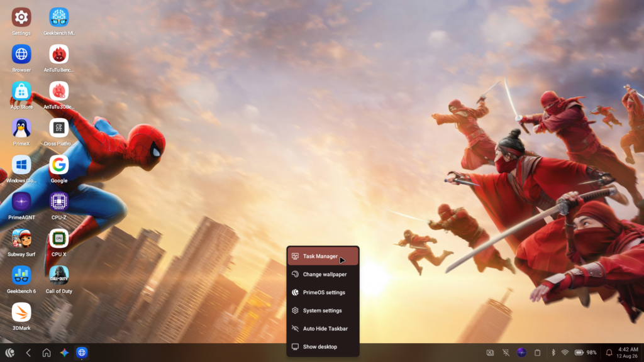Launch Geekbench ML from the desktop

tap(58, 18)
